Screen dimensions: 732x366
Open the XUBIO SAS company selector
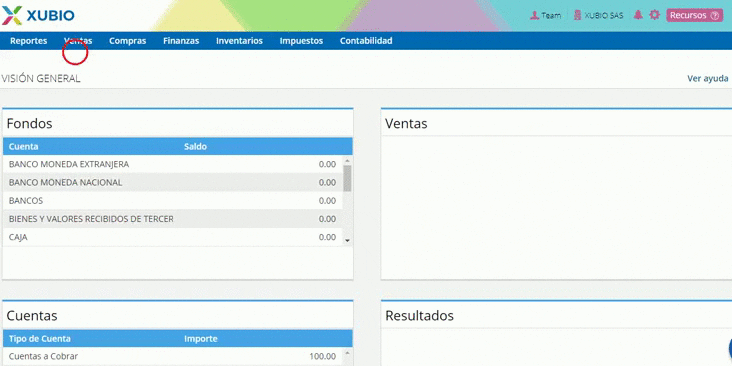coord(598,15)
